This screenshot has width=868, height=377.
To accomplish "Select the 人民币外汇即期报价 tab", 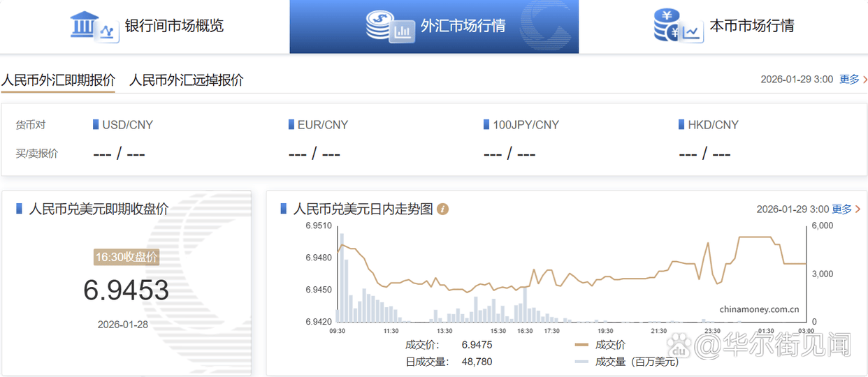I will click(58, 80).
